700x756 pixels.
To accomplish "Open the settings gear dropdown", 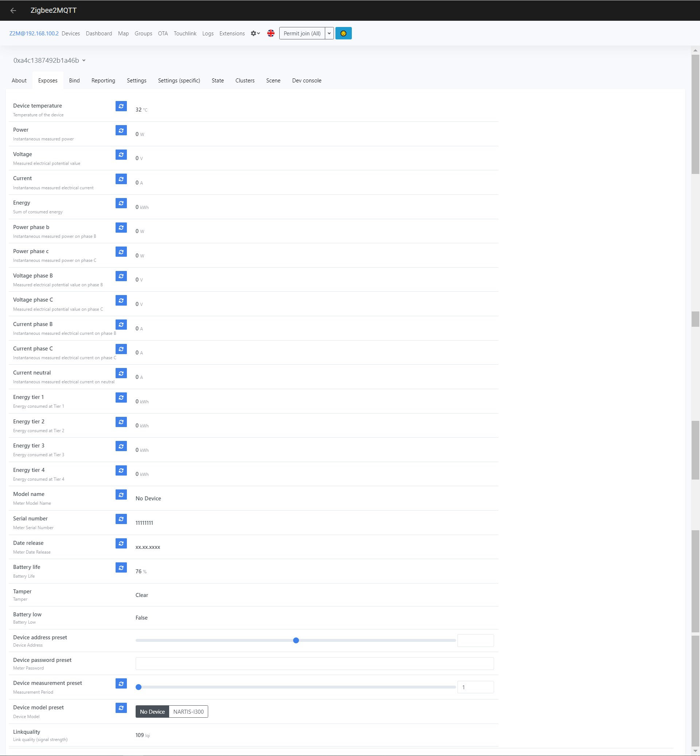I will tap(255, 33).
